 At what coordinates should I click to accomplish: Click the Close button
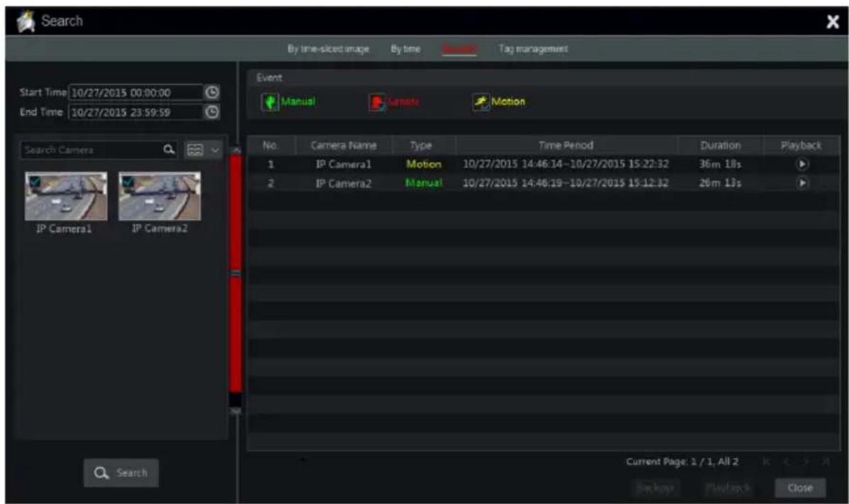[x=800, y=488]
